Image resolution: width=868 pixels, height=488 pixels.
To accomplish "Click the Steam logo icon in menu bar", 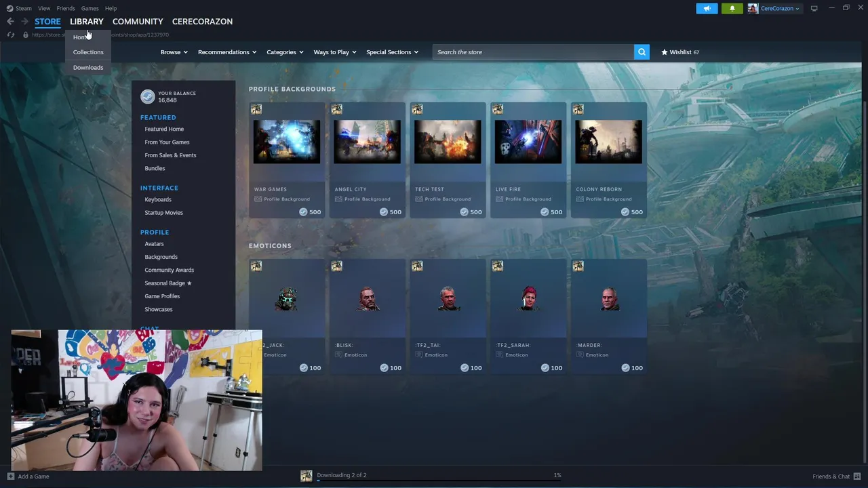I will click(x=10, y=8).
